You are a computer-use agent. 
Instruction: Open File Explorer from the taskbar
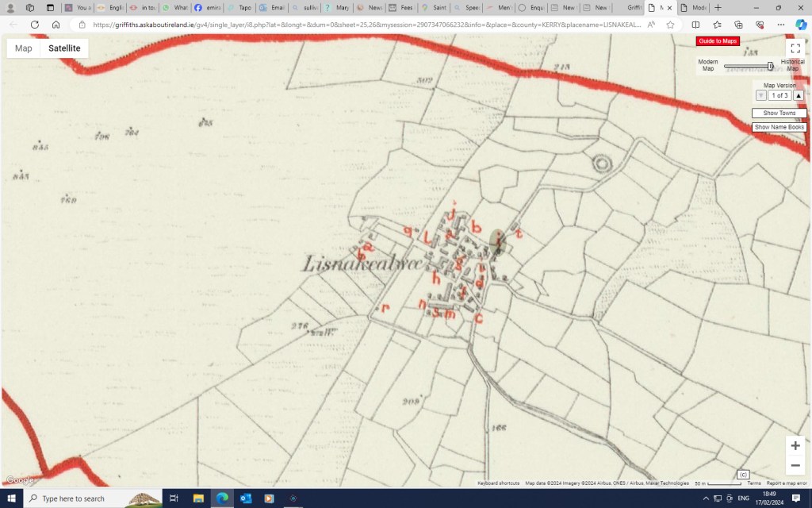(198, 498)
